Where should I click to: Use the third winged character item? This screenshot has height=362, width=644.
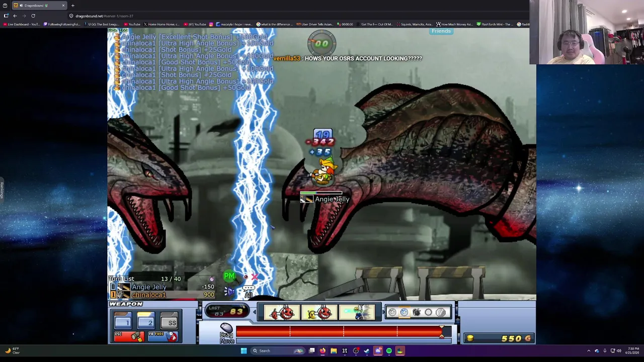pos(357,312)
